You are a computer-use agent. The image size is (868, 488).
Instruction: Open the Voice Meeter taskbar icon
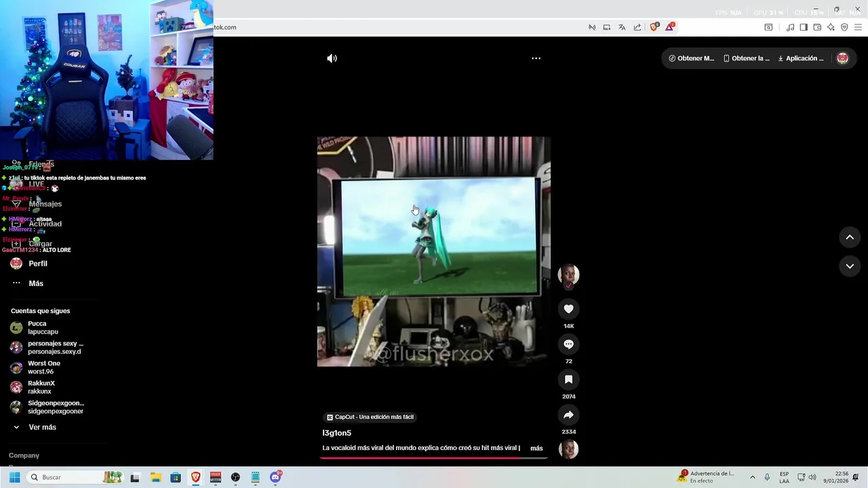[x=216, y=477]
